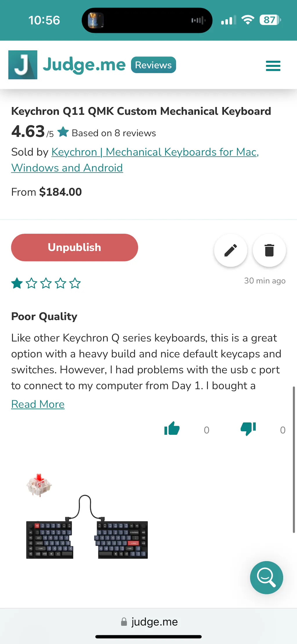Tap the Judge.me J logo icon
The width and height of the screenshot is (297, 644).
23,65
